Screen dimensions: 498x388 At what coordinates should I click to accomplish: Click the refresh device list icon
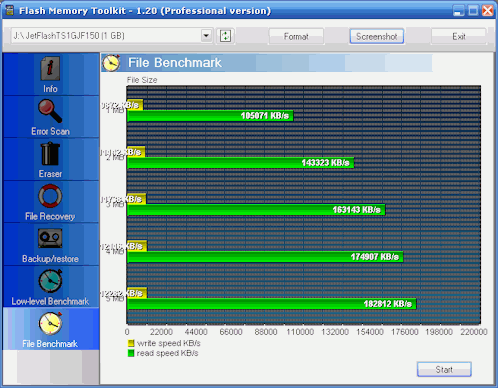(x=226, y=36)
